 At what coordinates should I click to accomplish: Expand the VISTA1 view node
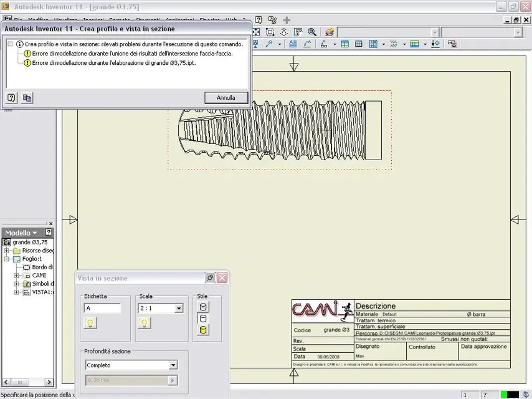pyautogui.click(x=16, y=292)
